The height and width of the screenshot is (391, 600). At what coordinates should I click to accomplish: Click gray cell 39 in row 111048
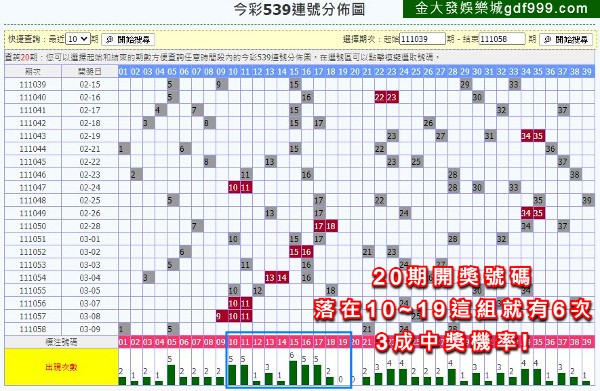[x=587, y=200]
